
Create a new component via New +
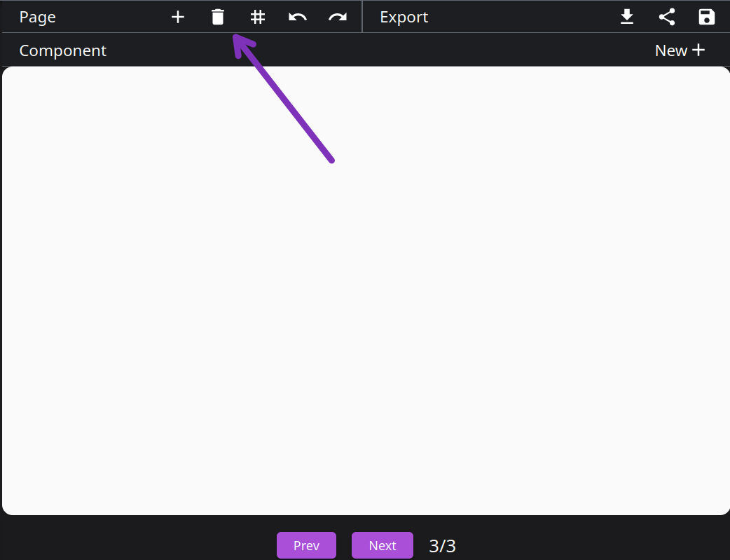point(680,50)
